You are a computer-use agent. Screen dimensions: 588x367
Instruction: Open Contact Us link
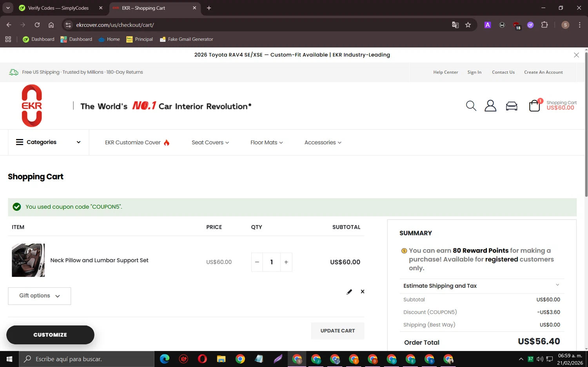(503, 72)
